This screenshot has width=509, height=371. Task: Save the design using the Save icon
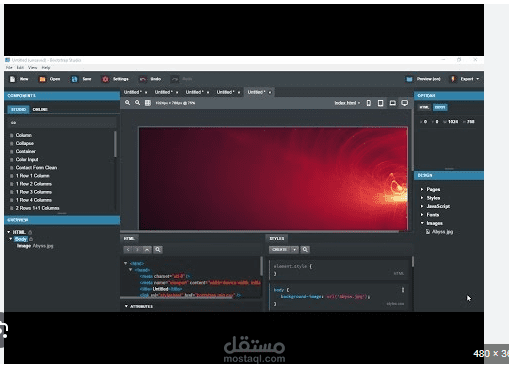pos(74,79)
